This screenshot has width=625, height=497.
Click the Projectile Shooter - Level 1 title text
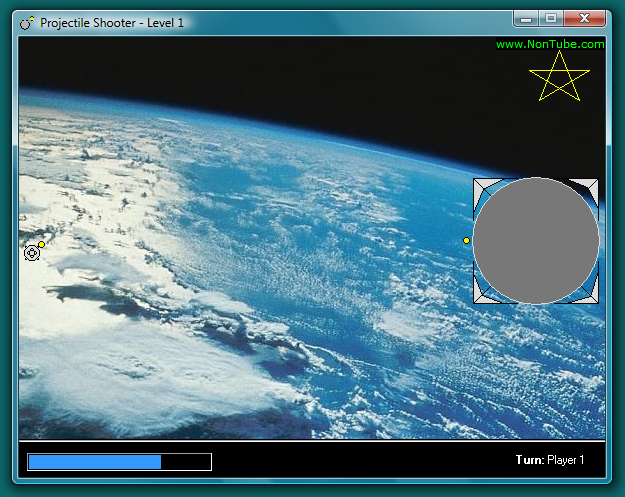tap(112, 22)
